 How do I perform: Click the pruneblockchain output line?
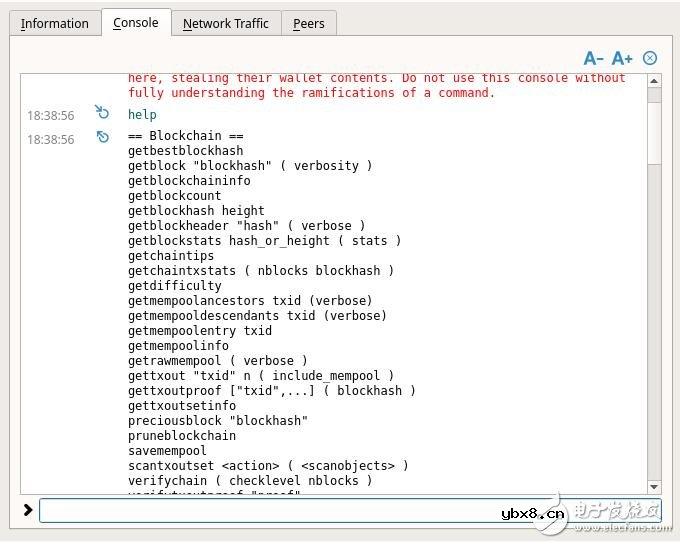(182, 436)
